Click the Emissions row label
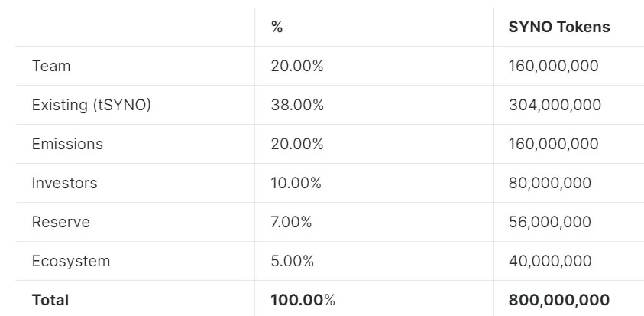Screen dimensions: 644x316 point(67,144)
